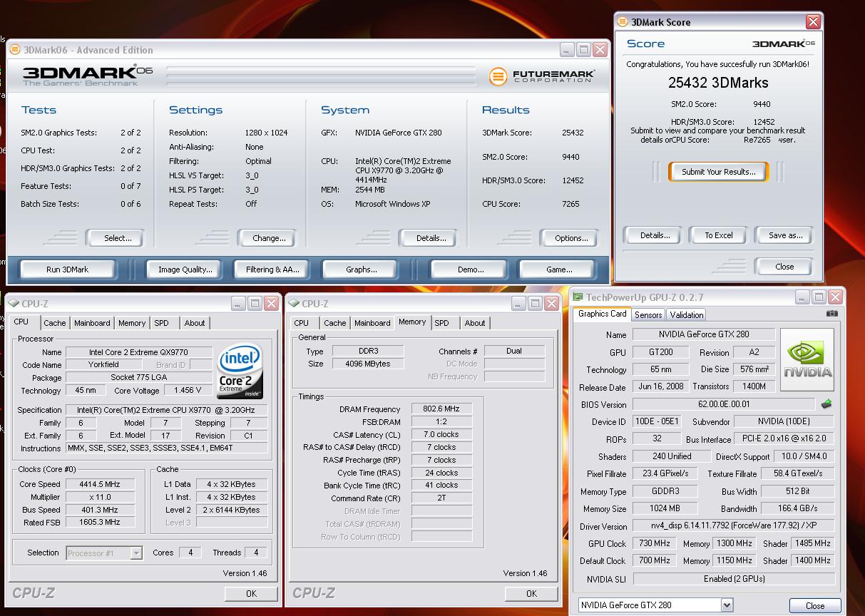The height and width of the screenshot is (616, 865).
Task: Click the BIOS save chip icon in GPU-Z
Action: point(826,404)
